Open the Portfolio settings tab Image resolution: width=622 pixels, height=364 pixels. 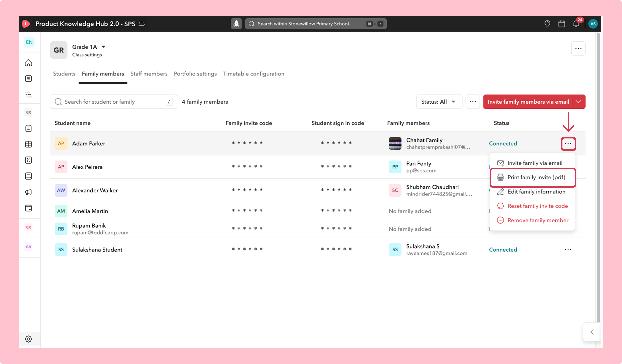pos(195,74)
